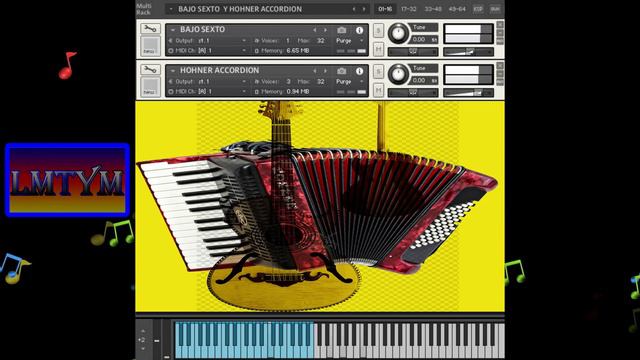This screenshot has width=640, height=360.
Task: Open Purge menu for BAJO SEXTO
Action: point(349,41)
